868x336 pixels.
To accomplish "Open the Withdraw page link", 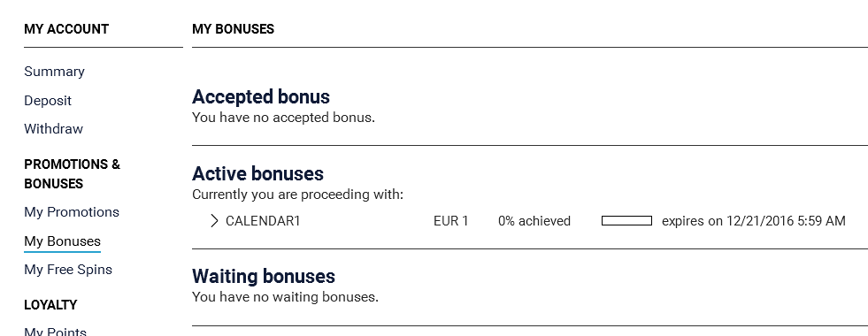I will pos(53,129).
